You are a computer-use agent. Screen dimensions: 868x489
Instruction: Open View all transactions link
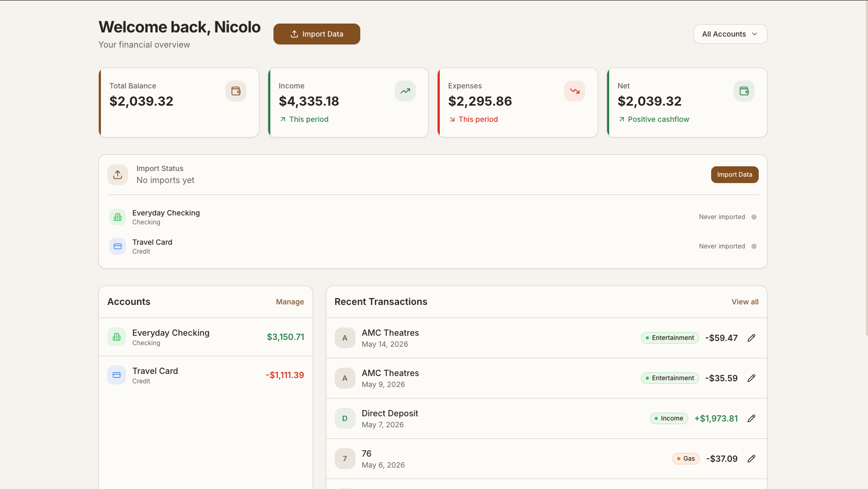[745, 302]
